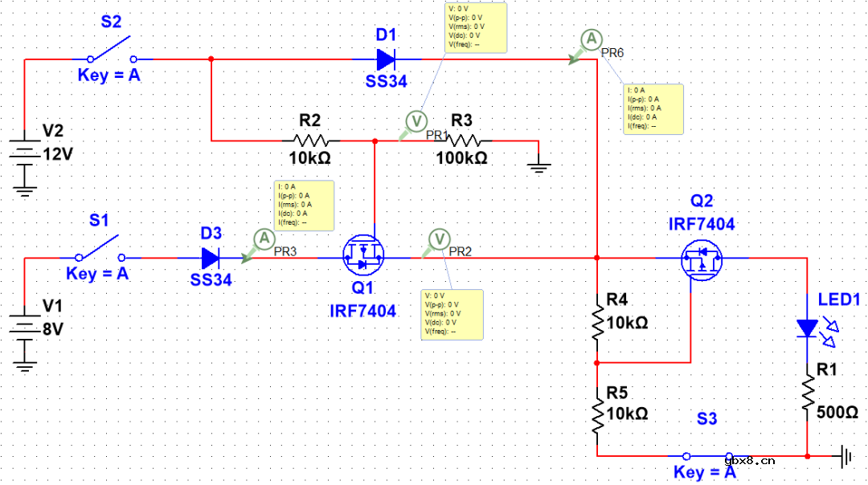Click the PR6 current probe marker
The image size is (868, 485).
[591, 39]
